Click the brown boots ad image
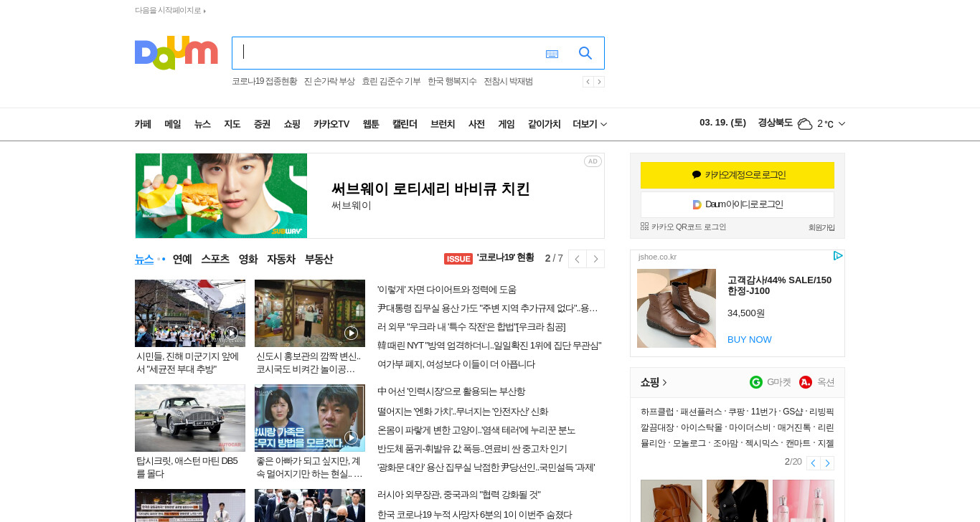 click(677, 308)
